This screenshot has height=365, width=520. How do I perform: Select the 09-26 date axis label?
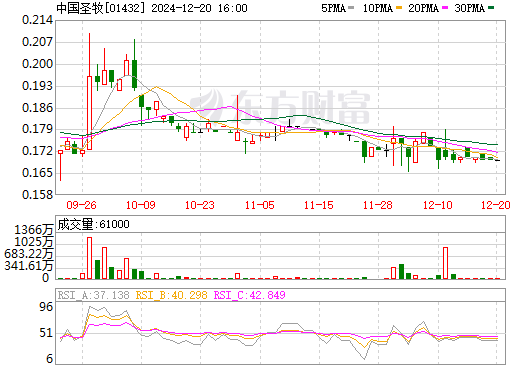point(81,205)
